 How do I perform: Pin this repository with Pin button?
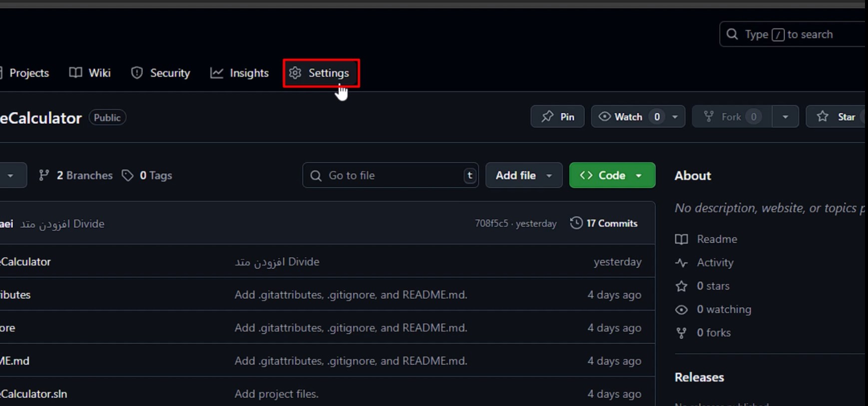pos(557,117)
